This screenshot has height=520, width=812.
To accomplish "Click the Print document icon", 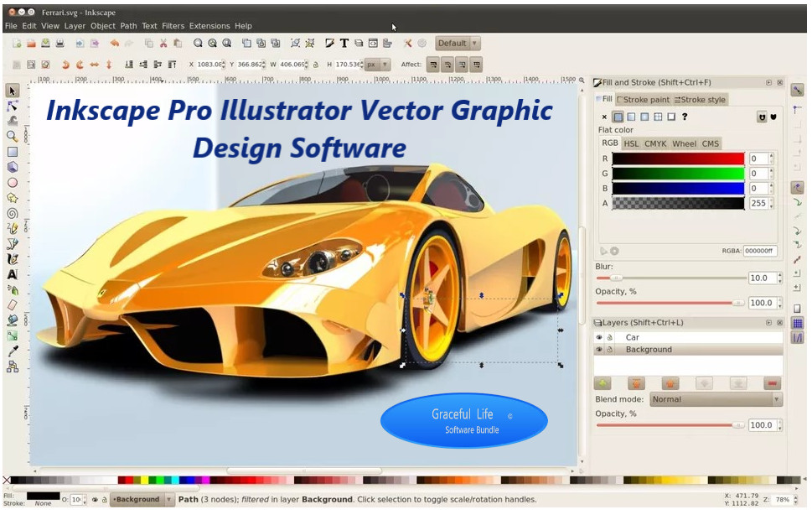I will (x=60, y=44).
